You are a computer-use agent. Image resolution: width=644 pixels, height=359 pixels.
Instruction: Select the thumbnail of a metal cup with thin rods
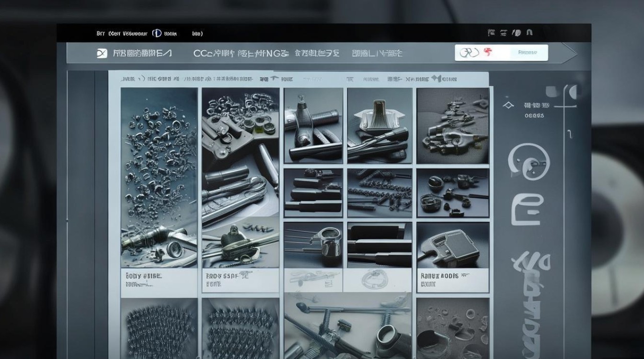[313, 244]
